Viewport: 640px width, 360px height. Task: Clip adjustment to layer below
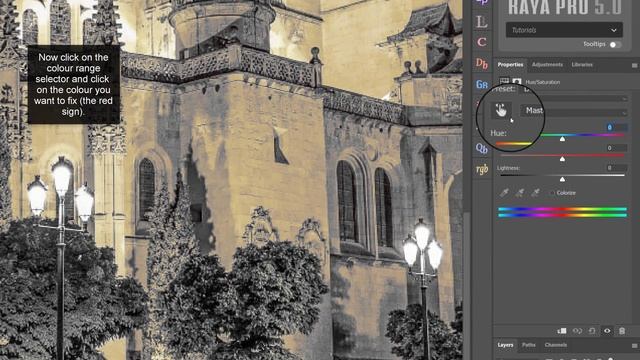pyautogui.click(x=562, y=331)
